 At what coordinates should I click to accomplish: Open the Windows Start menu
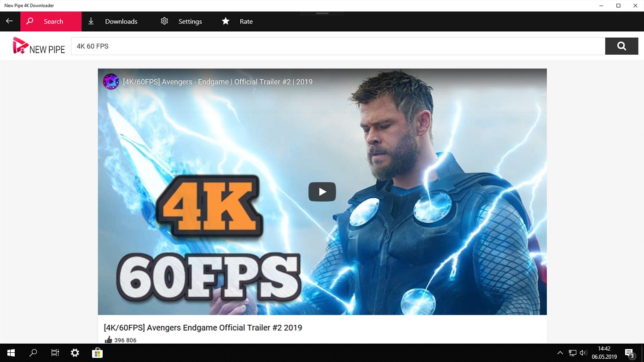tap(11, 353)
